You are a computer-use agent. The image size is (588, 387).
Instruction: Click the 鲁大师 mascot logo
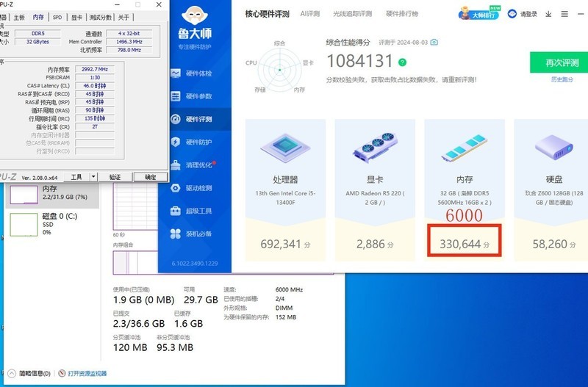click(x=195, y=16)
